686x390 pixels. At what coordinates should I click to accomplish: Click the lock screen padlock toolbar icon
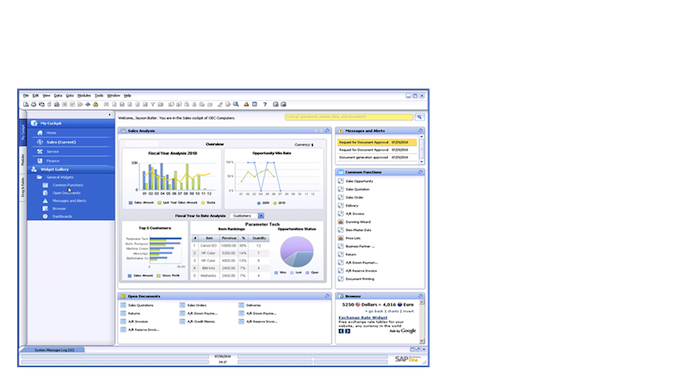click(95, 105)
